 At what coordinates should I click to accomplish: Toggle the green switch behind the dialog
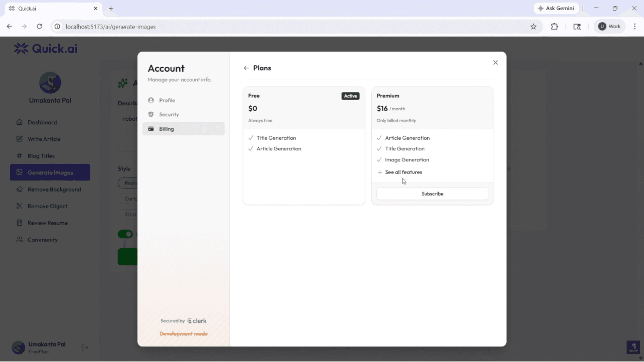125,234
